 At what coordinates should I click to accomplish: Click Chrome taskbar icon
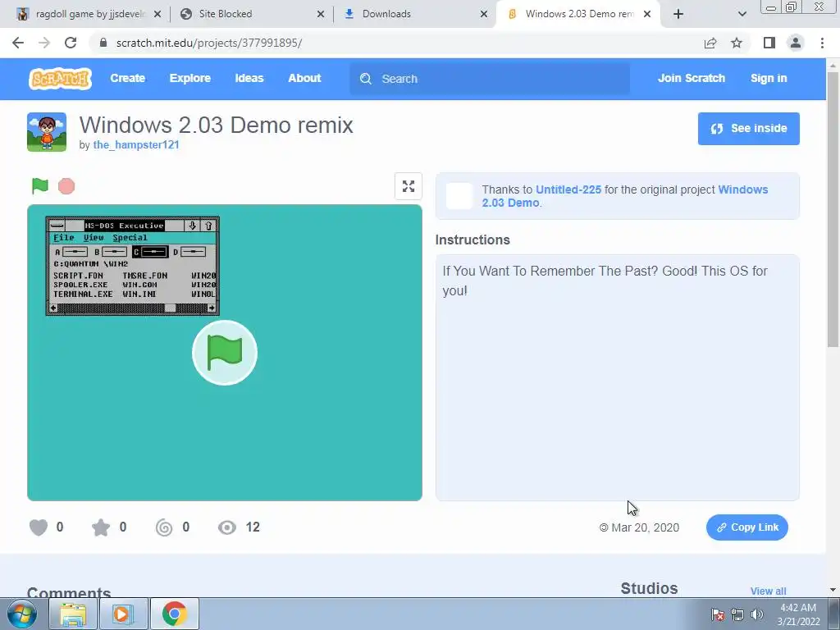pos(174,614)
